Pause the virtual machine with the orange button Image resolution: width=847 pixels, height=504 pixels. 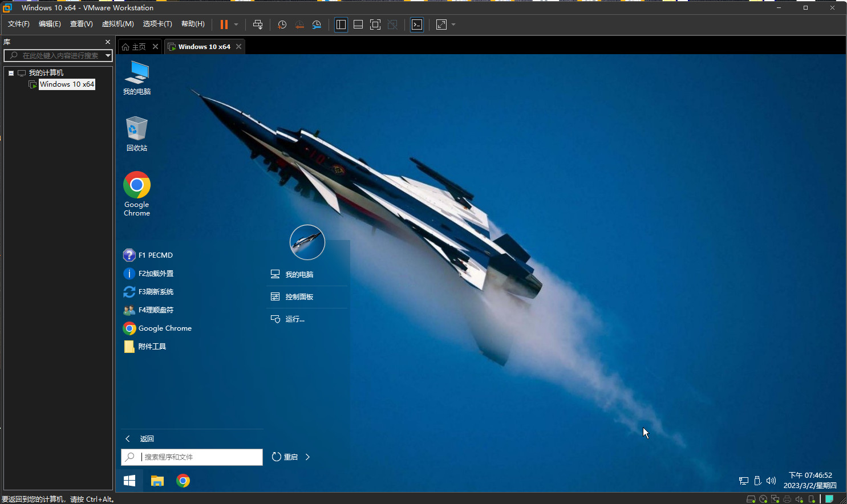tap(224, 25)
